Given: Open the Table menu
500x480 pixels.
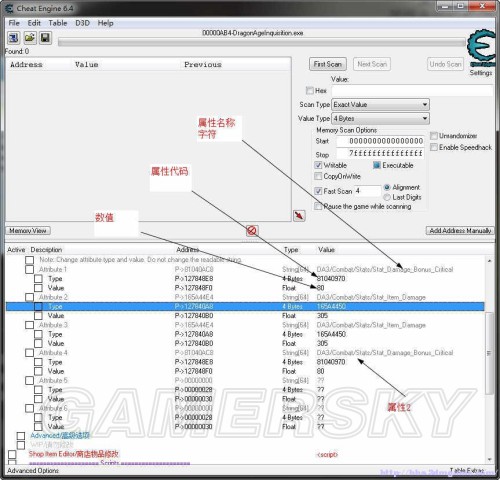Looking at the screenshot, I should (x=58, y=23).
